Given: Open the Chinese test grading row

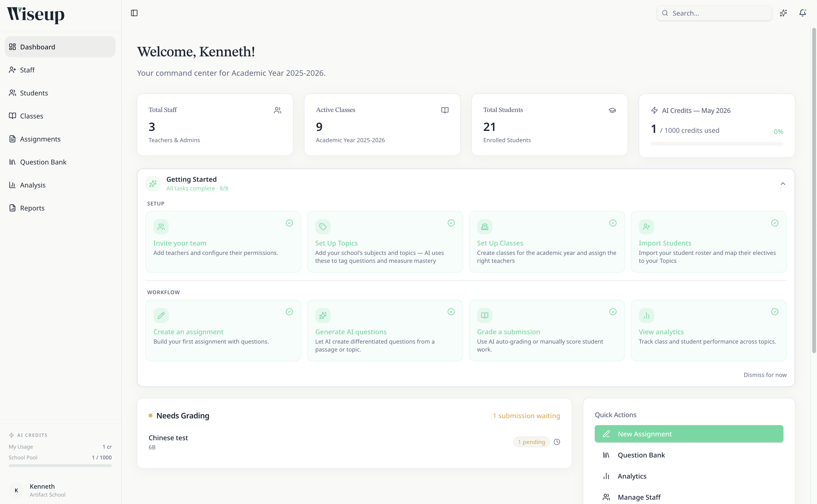Looking at the screenshot, I should pyautogui.click(x=354, y=442).
